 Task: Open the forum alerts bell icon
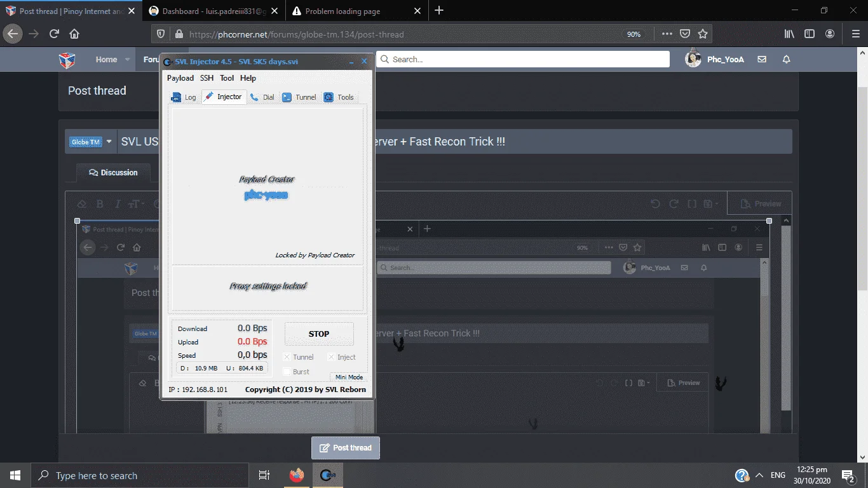coord(786,59)
